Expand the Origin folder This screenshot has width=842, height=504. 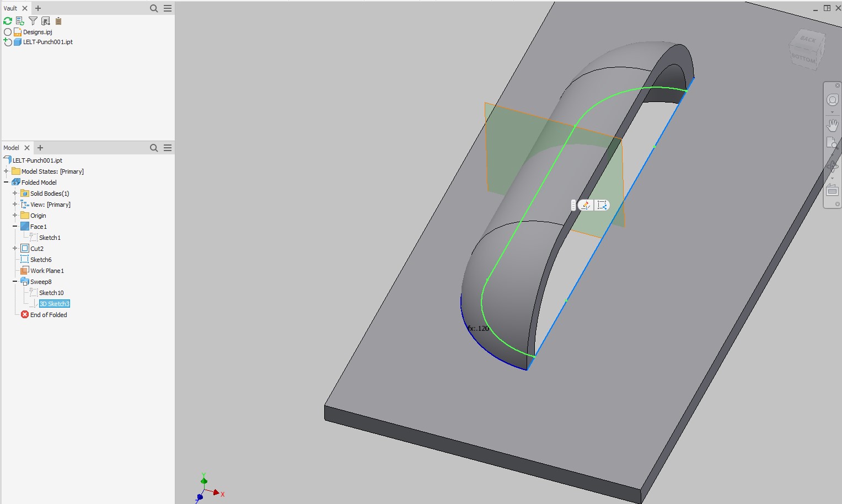[x=14, y=215]
